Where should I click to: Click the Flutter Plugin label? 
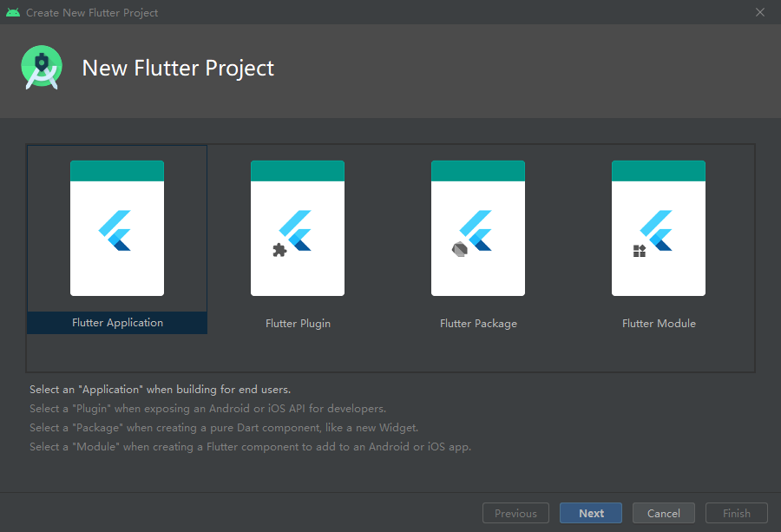pyautogui.click(x=298, y=324)
